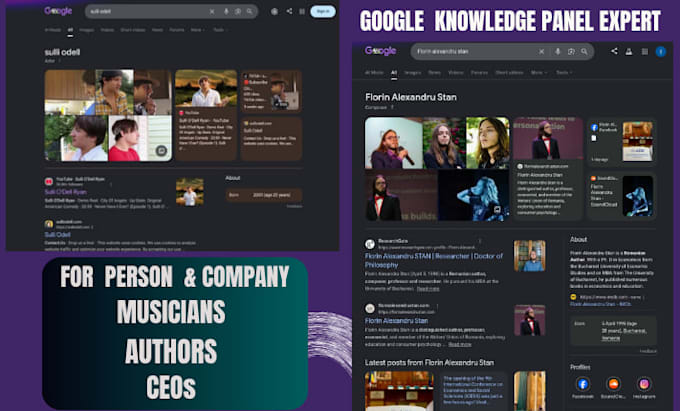
Task: Switch to Images tab in sulli odell window
Action: [87, 30]
